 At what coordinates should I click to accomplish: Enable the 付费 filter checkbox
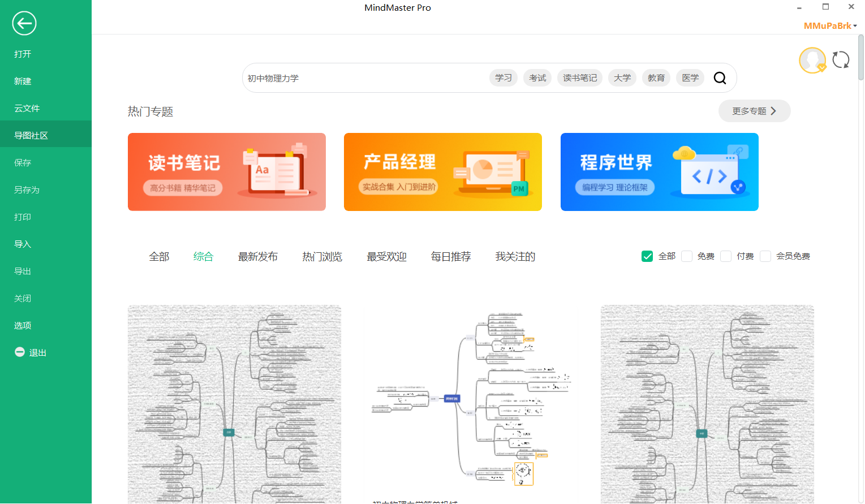pos(726,256)
